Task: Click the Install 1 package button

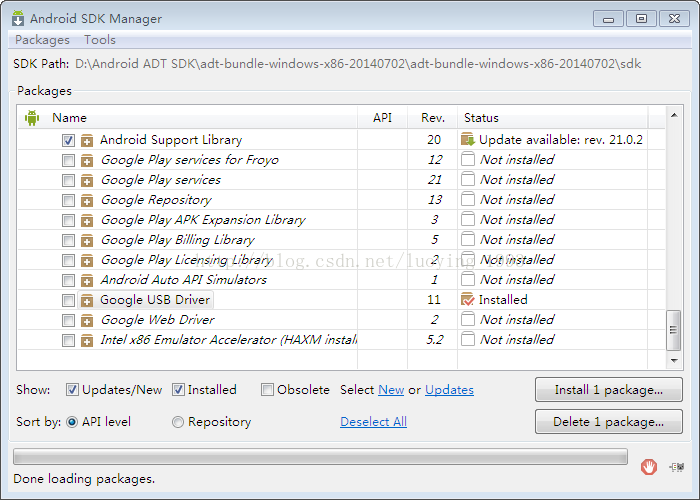Action: [608, 390]
